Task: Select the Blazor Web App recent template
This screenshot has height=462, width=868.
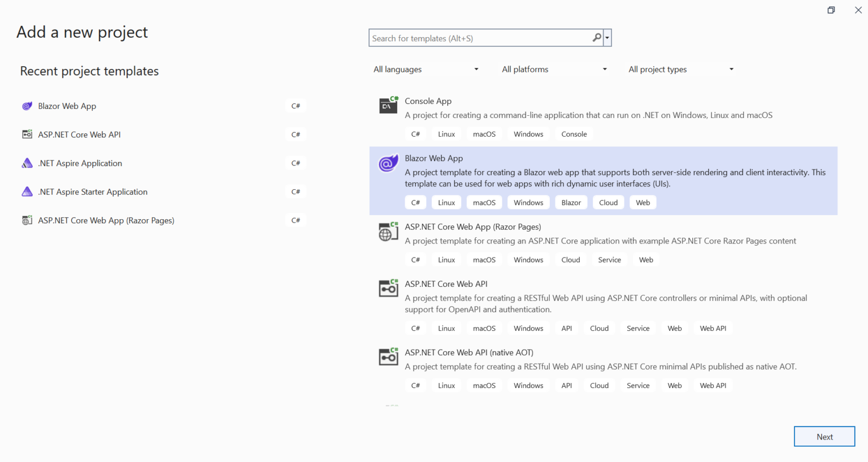Action: [67, 106]
